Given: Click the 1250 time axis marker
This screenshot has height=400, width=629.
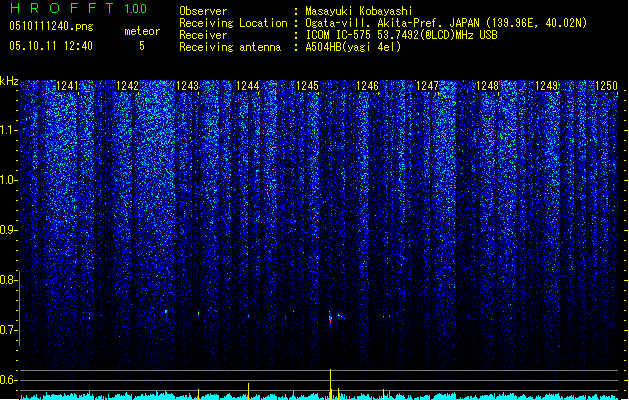Looking at the screenshot, I should click(606, 86).
